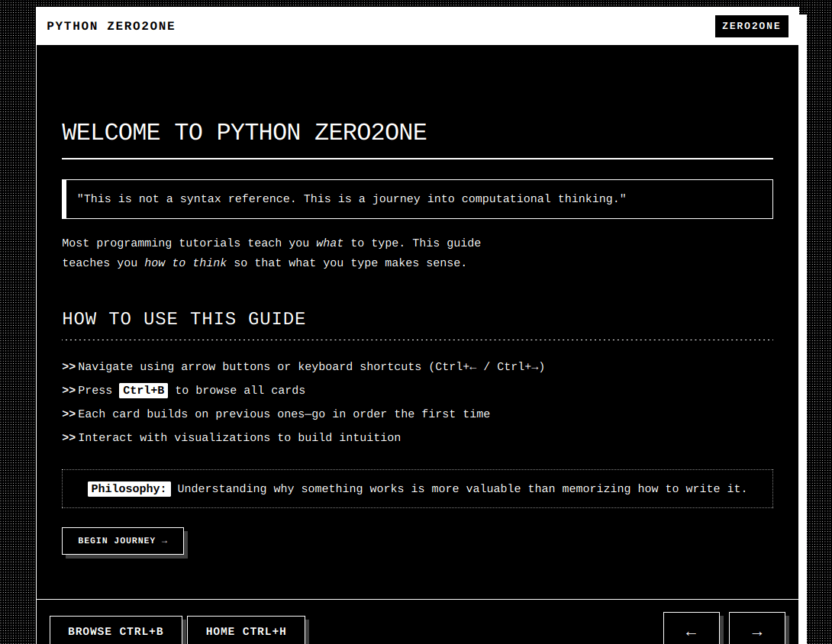Image resolution: width=832 pixels, height=644 pixels.
Task: Go to Home Ctrl+H button
Action: pos(246,630)
